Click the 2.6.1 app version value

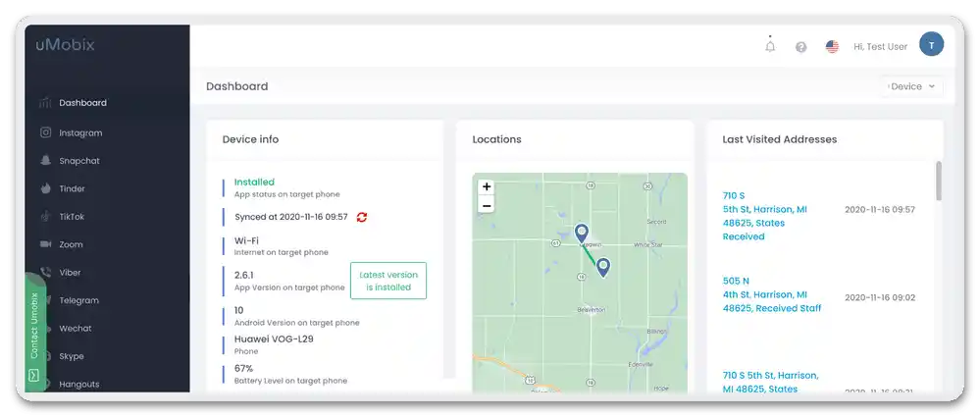[x=243, y=275]
